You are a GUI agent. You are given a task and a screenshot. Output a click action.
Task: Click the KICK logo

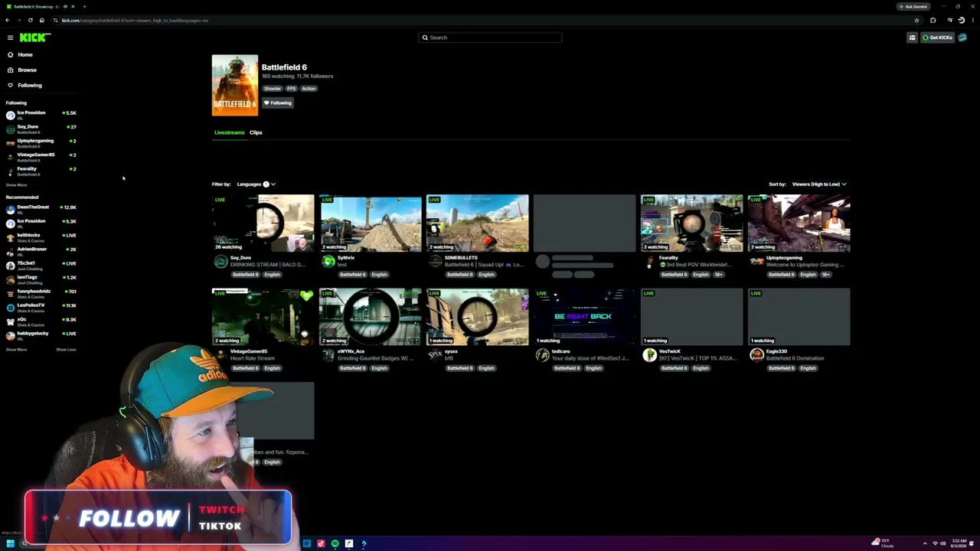(x=34, y=37)
